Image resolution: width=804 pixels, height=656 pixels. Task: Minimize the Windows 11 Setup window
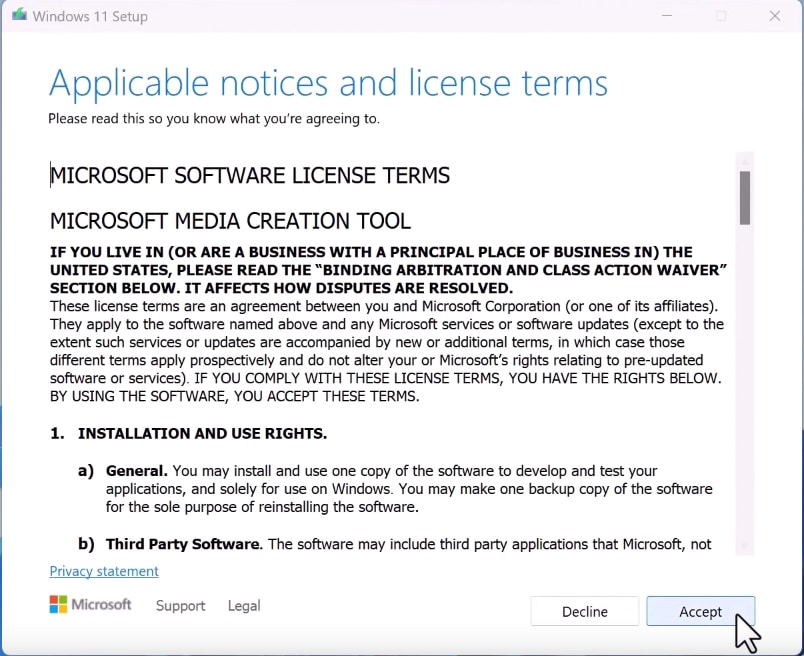coord(666,16)
